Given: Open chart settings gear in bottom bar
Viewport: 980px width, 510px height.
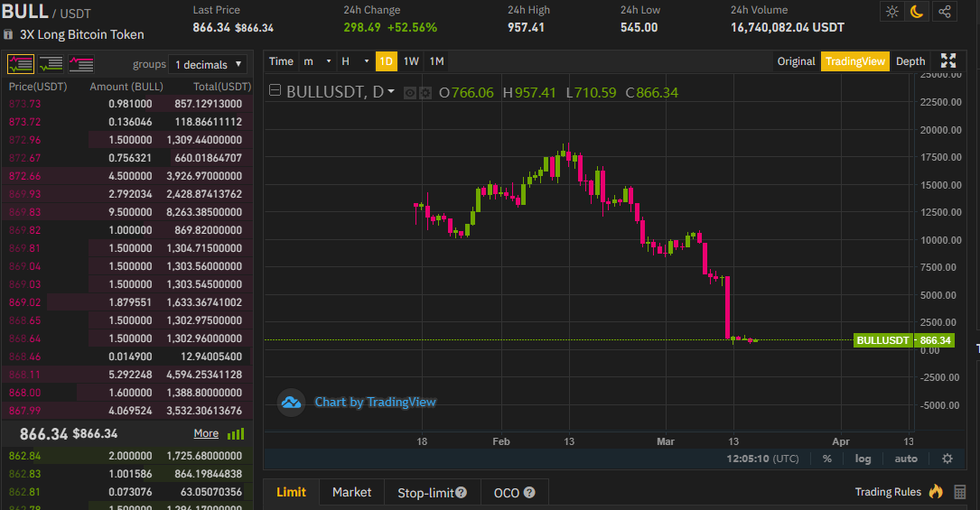Looking at the screenshot, I should tap(947, 459).
